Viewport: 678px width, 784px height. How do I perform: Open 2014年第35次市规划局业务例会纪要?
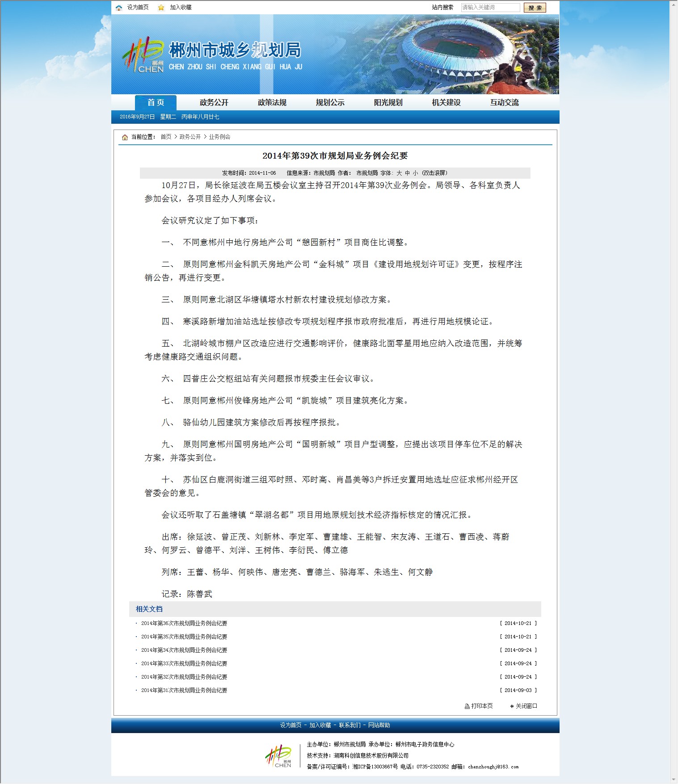click(184, 637)
